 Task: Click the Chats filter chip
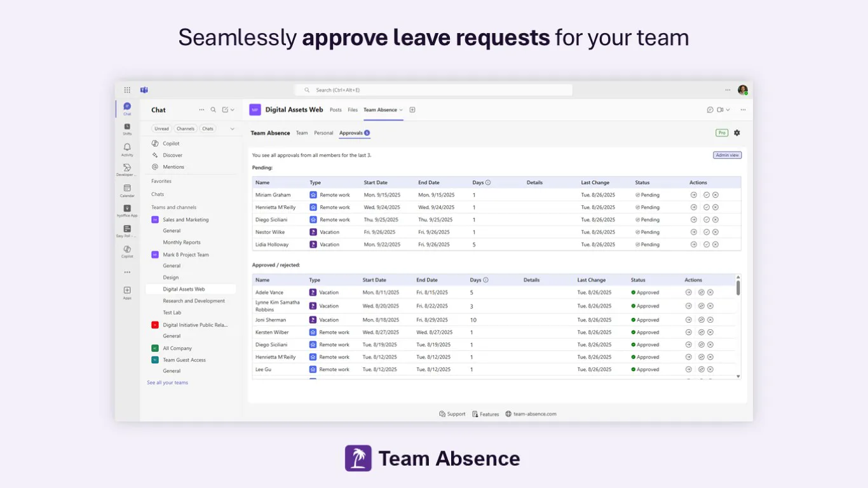[208, 128]
